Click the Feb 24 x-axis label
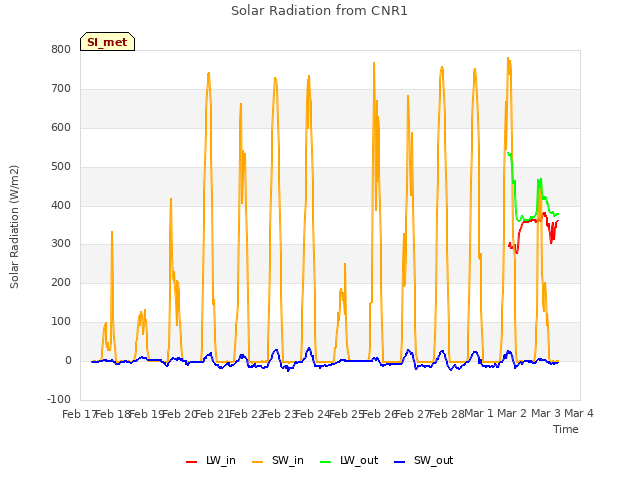Viewport: 640px width, 480px height. [313, 414]
